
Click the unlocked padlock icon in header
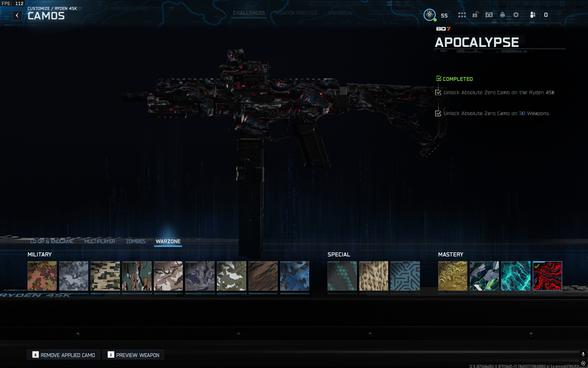tap(475, 15)
